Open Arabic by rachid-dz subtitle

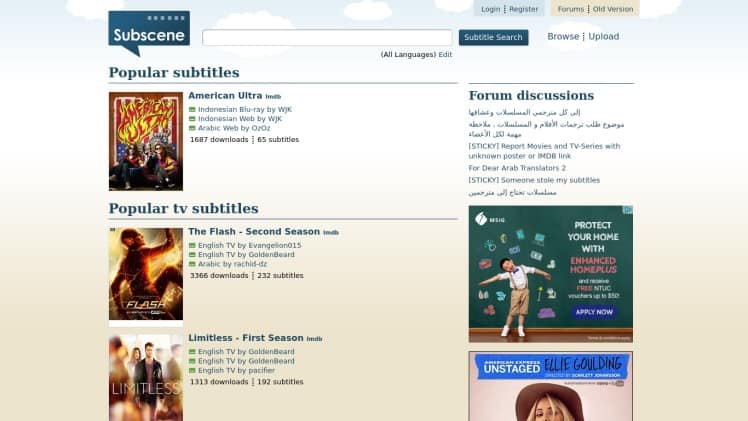232,264
